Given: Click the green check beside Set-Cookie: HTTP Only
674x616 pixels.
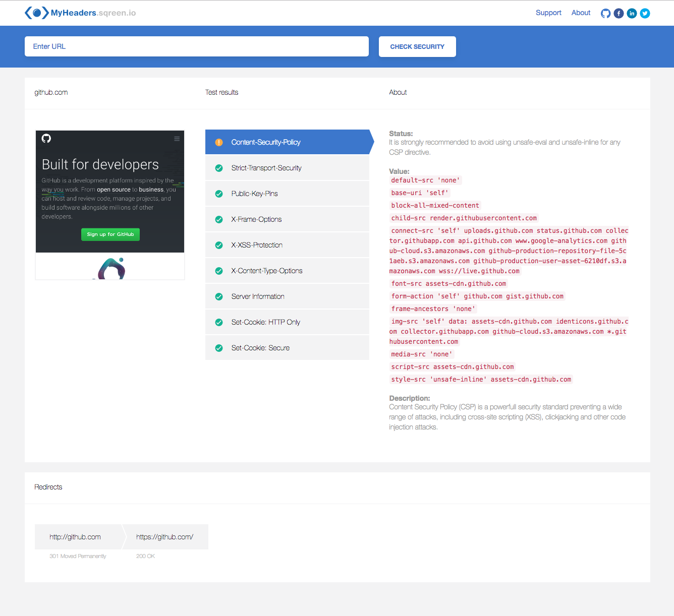Looking at the screenshot, I should pyautogui.click(x=219, y=322).
